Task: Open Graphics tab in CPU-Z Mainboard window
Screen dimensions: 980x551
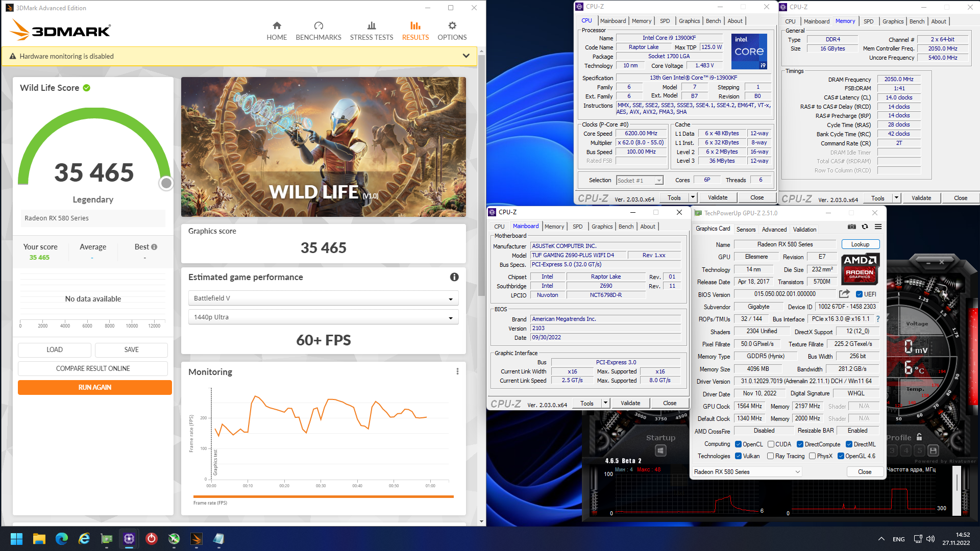Action: coord(602,227)
